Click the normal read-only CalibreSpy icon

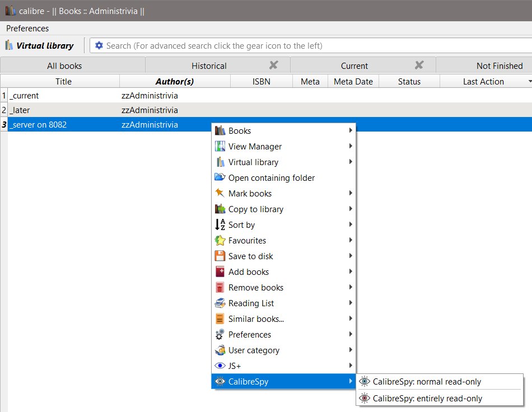click(x=365, y=381)
